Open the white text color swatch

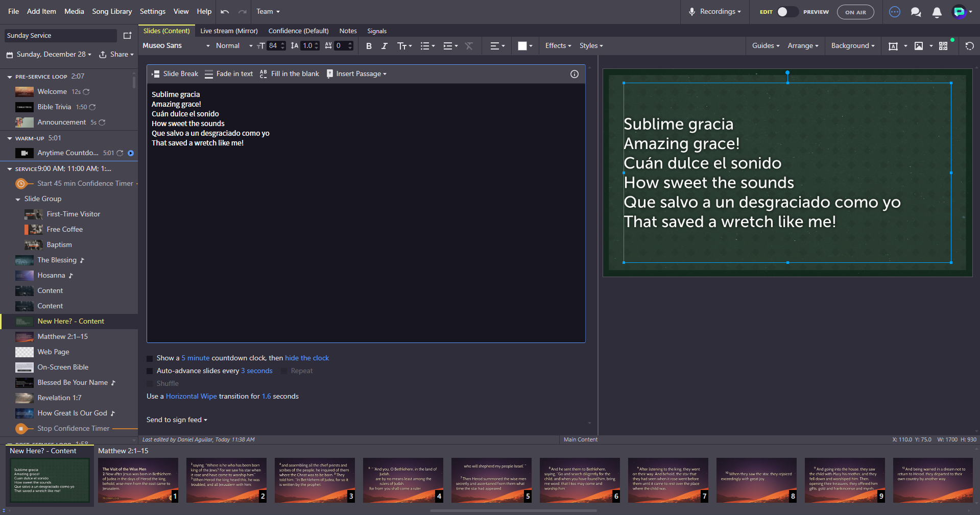coord(522,46)
